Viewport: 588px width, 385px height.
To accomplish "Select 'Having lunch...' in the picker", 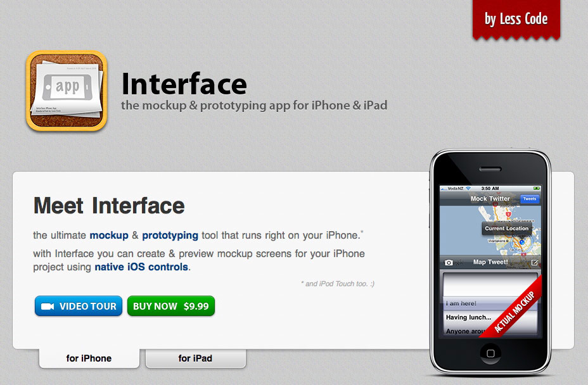I will coord(468,317).
